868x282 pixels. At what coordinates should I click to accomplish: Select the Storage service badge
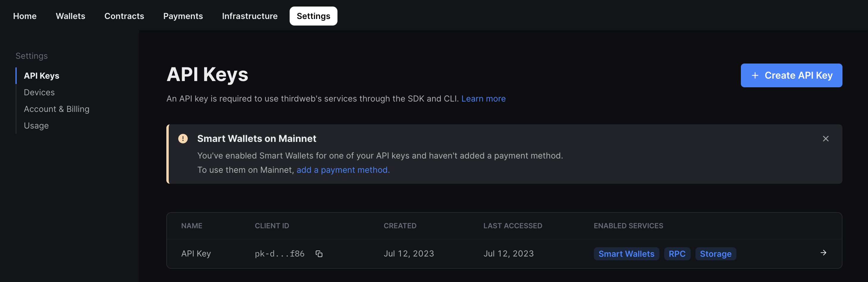(715, 254)
